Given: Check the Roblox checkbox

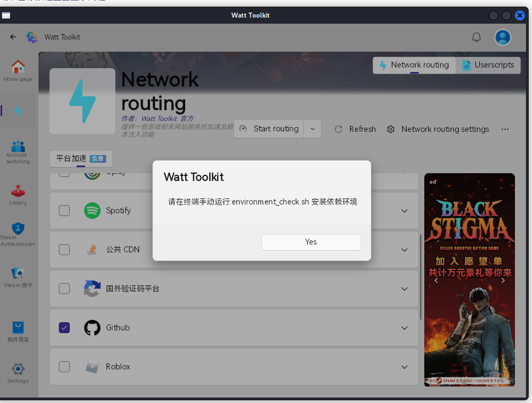Looking at the screenshot, I should [x=64, y=367].
